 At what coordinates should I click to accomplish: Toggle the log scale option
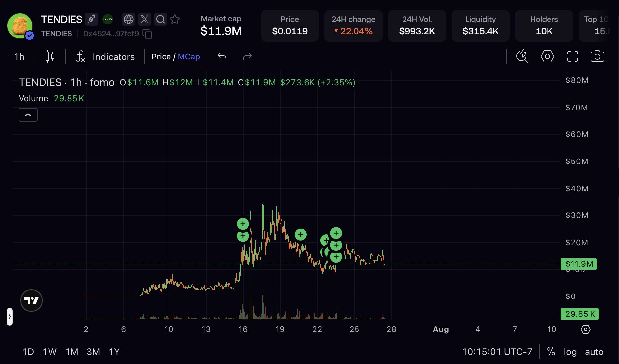(570, 352)
